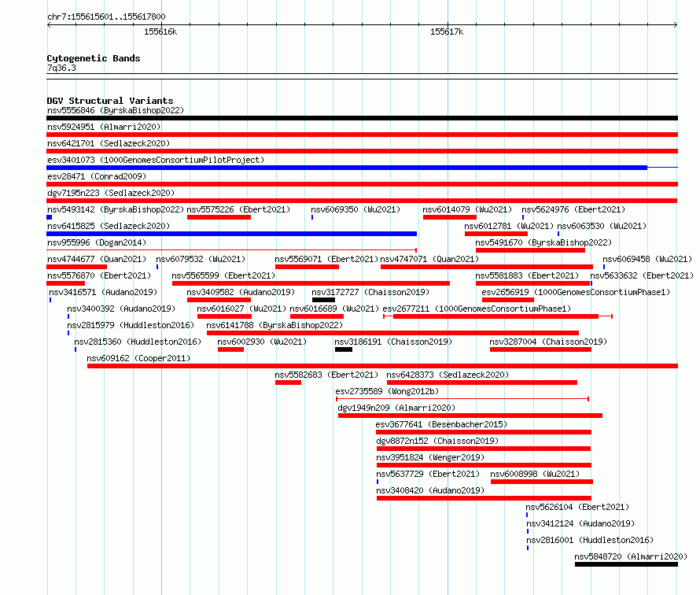Open nsv5637729 (Ebert2021) label
The width and height of the screenshot is (700, 595).
pyautogui.click(x=428, y=474)
